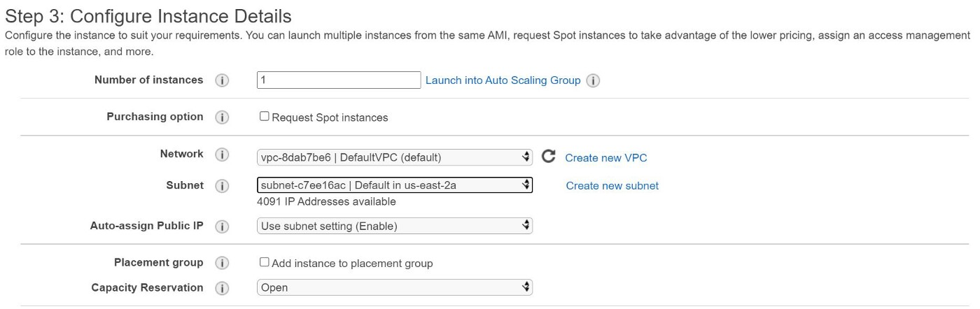Image resolution: width=980 pixels, height=309 pixels.
Task: Expand the Capacity Reservation dropdown
Action: tap(395, 287)
